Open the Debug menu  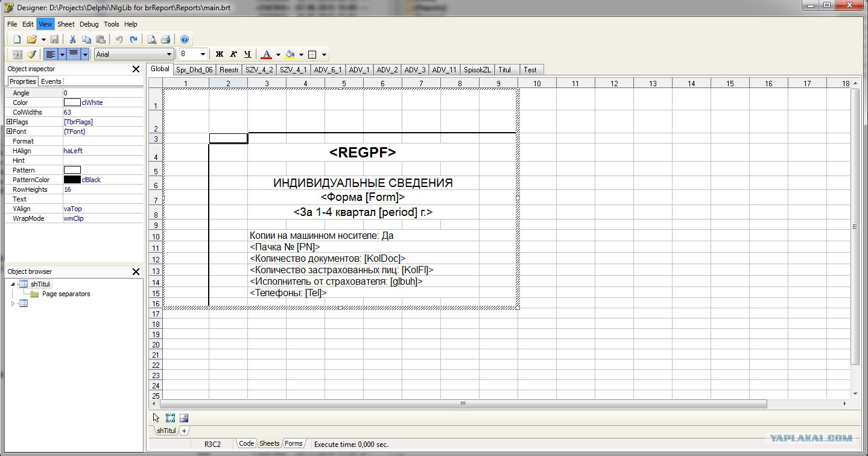coord(89,24)
